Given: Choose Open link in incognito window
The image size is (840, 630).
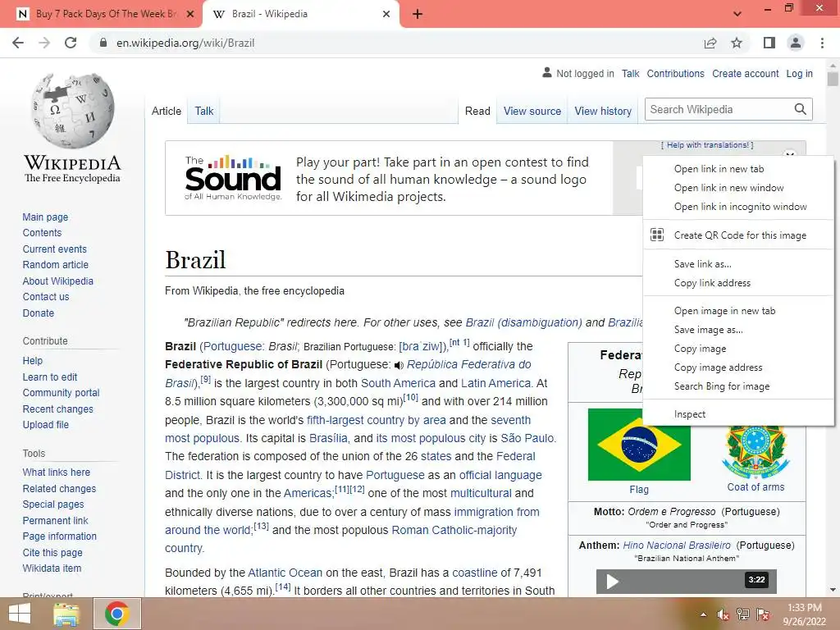Looking at the screenshot, I should (741, 206).
